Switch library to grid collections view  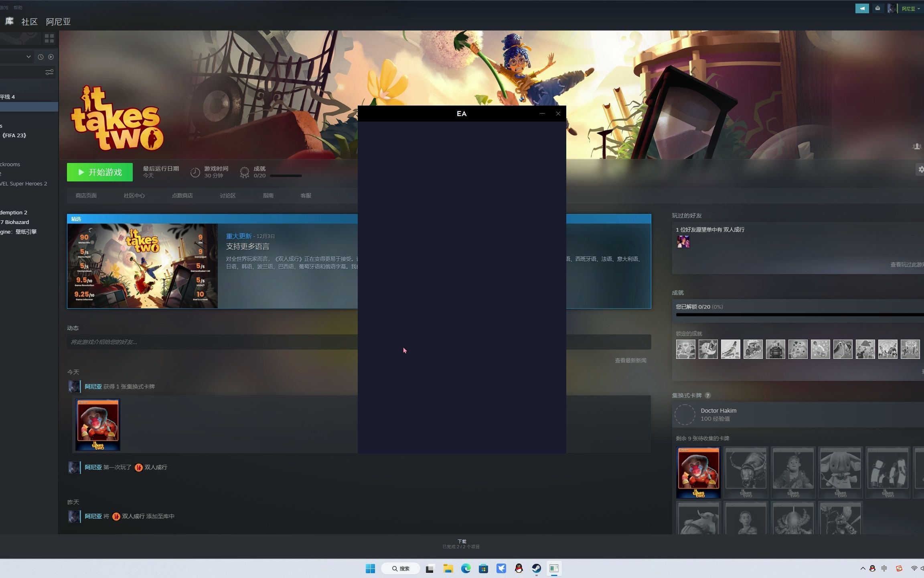click(x=49, y=39)
